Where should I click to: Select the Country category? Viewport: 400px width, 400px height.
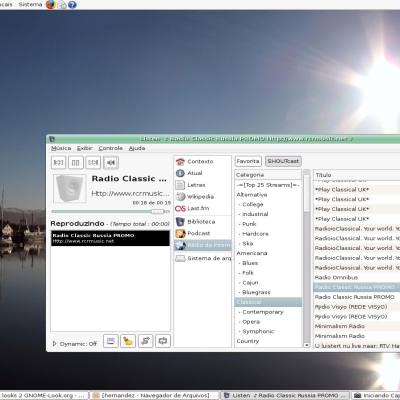tap(268, 341)
